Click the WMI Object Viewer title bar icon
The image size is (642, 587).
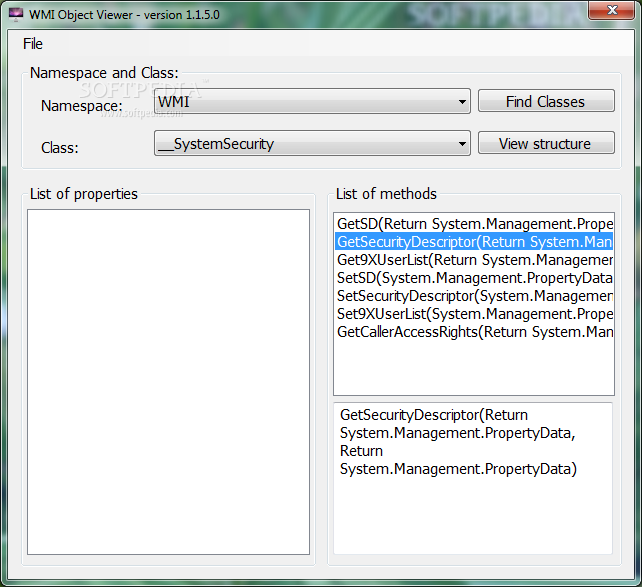pyautogui.click(x=16, y=15)
